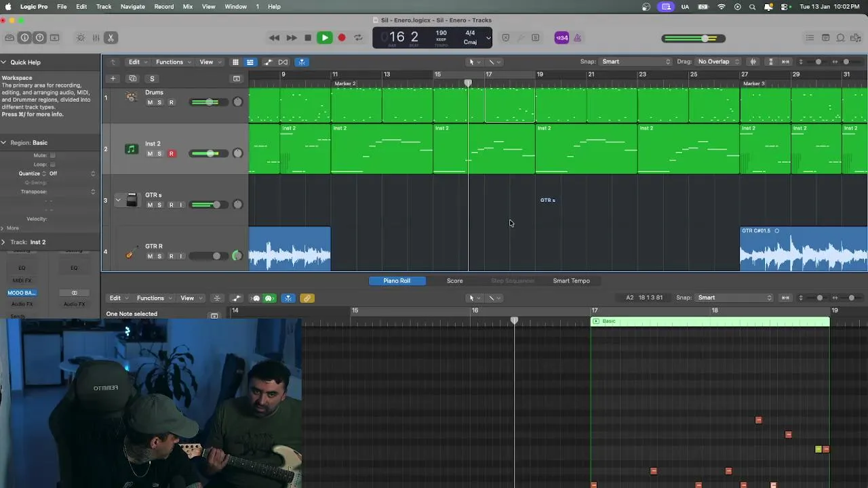
Task: Adjust the Inst 2 track volume slider
Action: coord(209,153)
